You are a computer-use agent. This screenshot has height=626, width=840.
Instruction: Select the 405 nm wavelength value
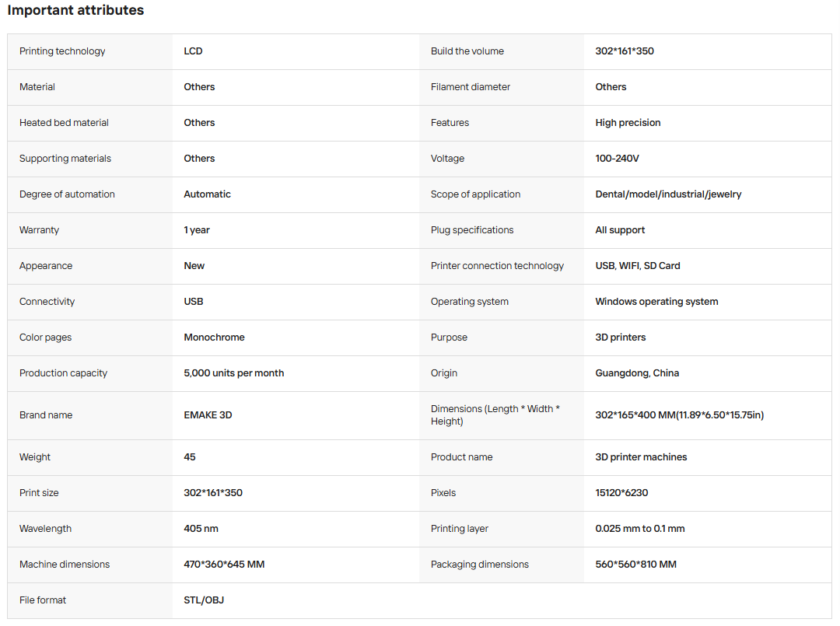pos(201,529)
